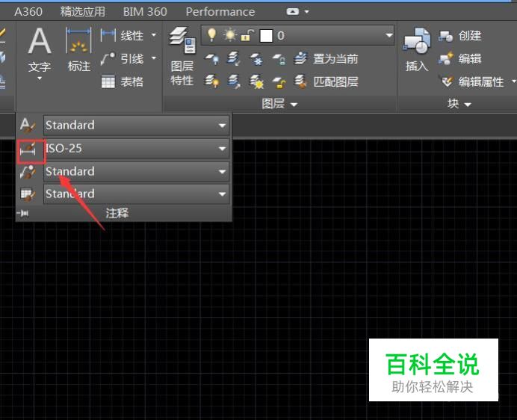Open the dimension style manager icon

coord(28,149)
